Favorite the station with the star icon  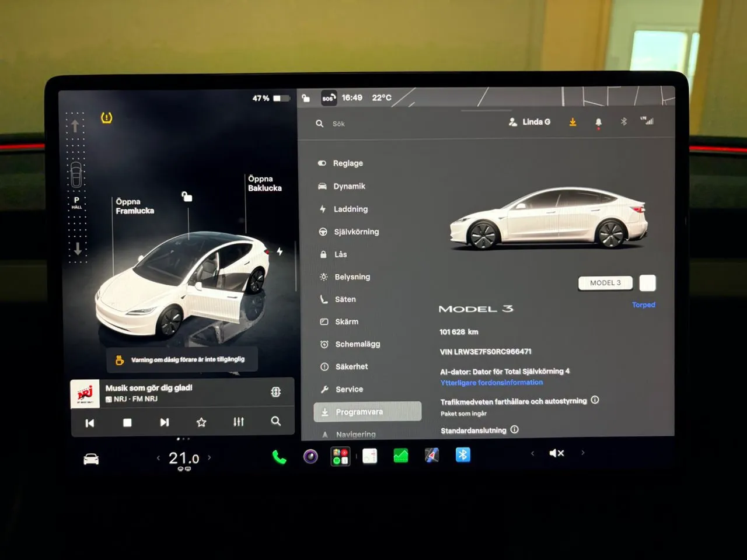(x=201, y=422)
